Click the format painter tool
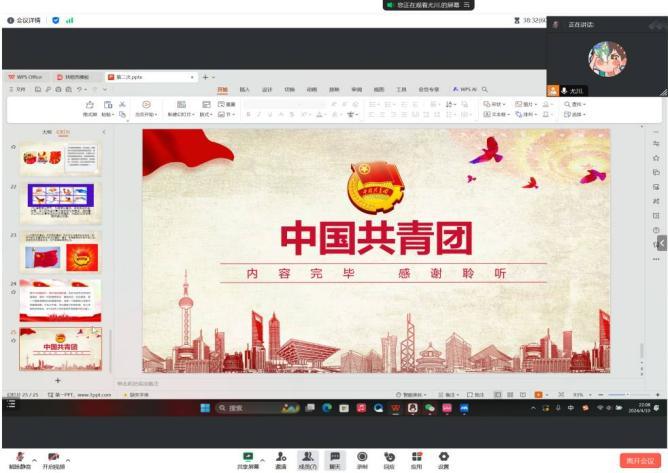Viewport: 668px width, 473px height. click(x=89, y=108)
